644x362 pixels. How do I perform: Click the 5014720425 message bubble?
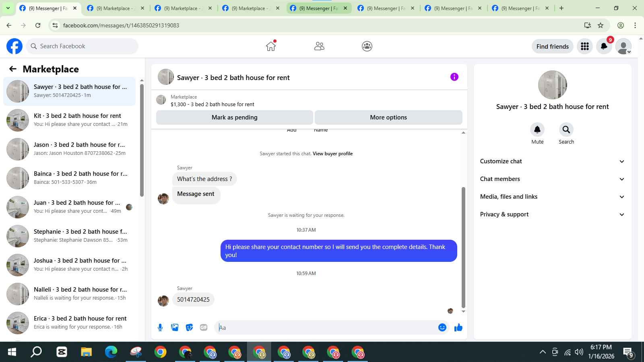(x=193, y=300)
